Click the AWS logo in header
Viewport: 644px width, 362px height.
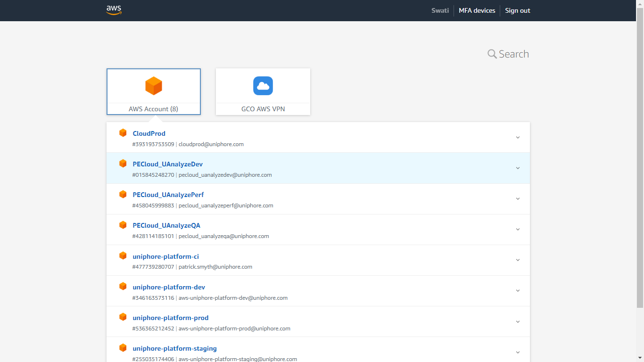click(114, 10)
